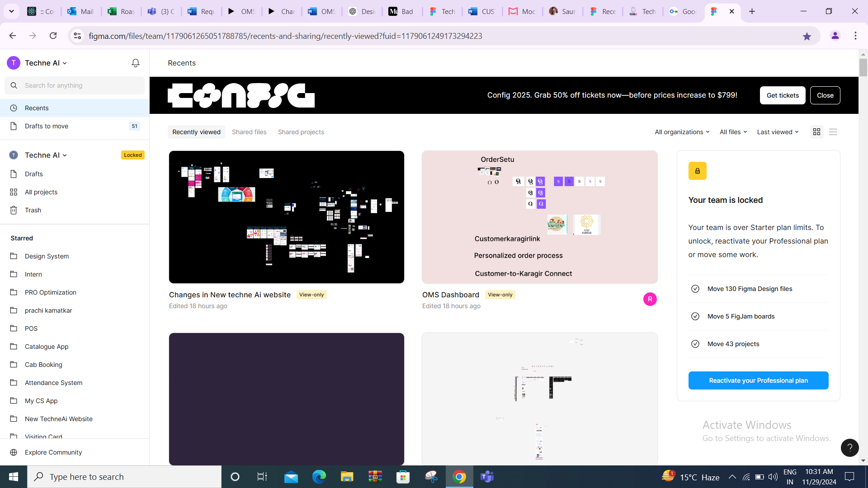Click Reactivate your Professional plan
868x488 pixels.
(758, 380)
